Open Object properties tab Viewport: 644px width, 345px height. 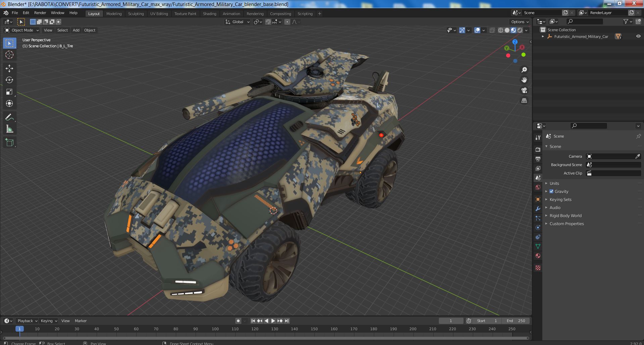click(538, 199)
